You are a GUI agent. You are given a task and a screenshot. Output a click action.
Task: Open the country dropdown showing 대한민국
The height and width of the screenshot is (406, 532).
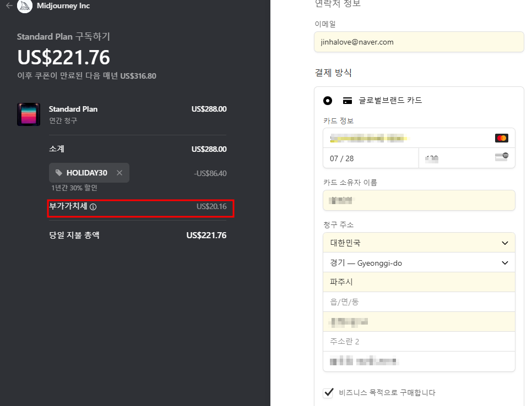coord(419,243)
